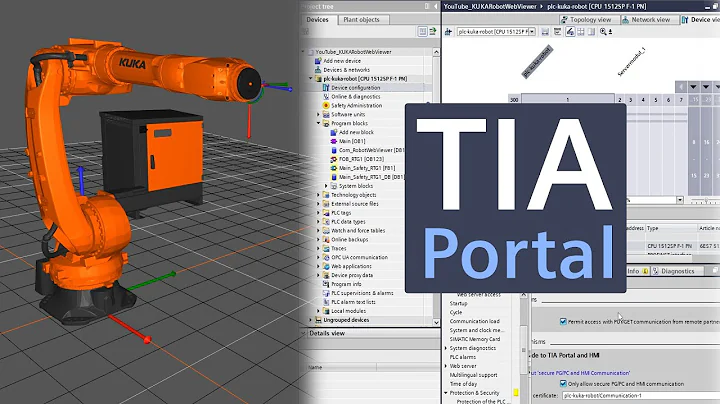Click the network icon left of device selector
This screenshot has width=720, height=404.
449,32
